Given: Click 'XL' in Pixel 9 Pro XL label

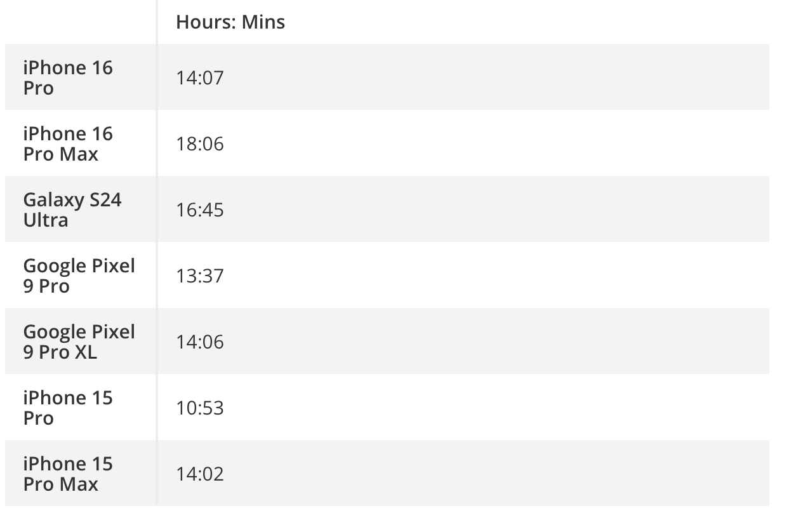Looking at the screenshot, I should 86,352.
